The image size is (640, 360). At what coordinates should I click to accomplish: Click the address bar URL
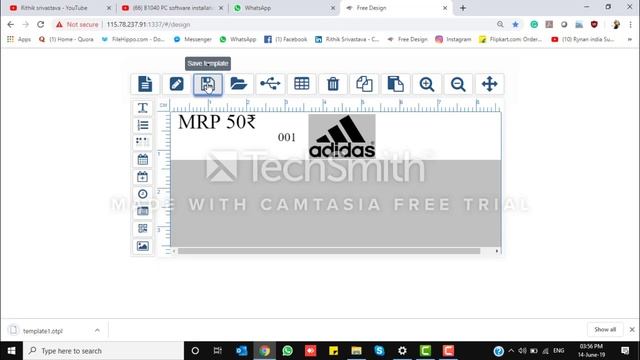click(148, 24)
